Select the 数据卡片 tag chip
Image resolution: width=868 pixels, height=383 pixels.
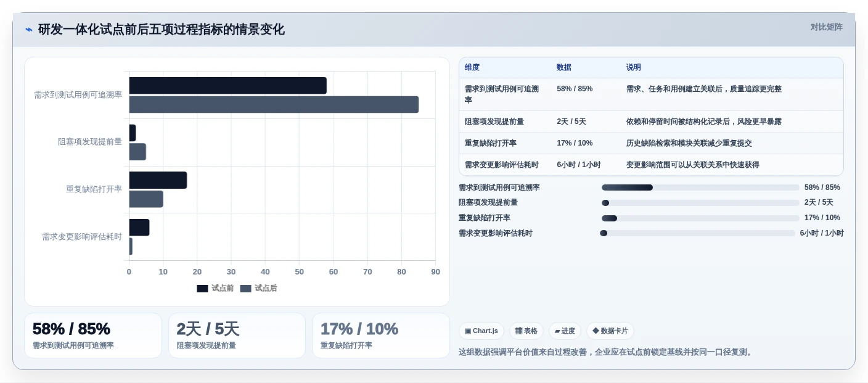coord(610,331)
